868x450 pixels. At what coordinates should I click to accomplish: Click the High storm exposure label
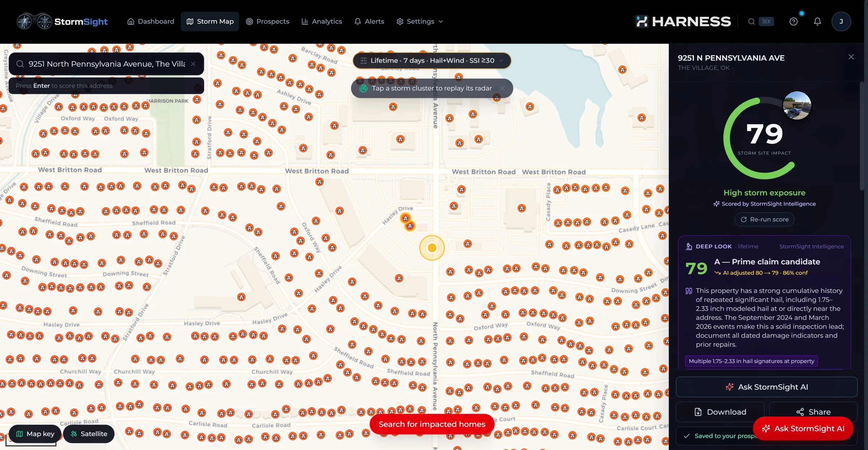[x=764, y=193]
